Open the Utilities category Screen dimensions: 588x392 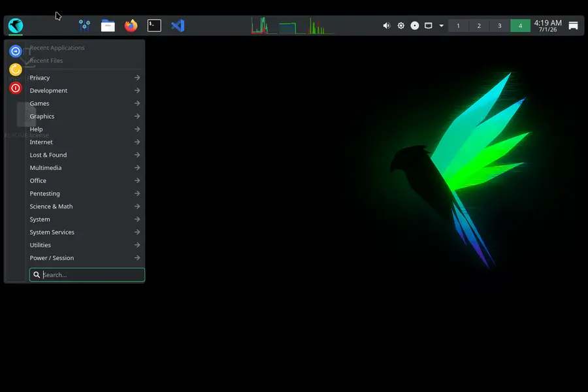(x=85, y=245)
